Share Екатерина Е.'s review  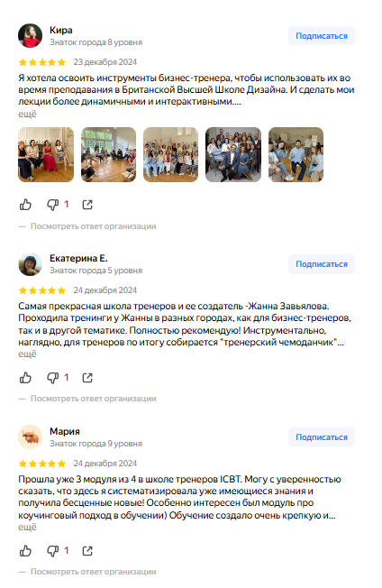click(87, 378)
